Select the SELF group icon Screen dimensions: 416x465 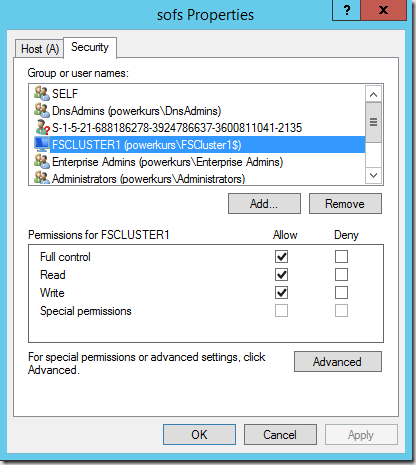pos(42,93)
